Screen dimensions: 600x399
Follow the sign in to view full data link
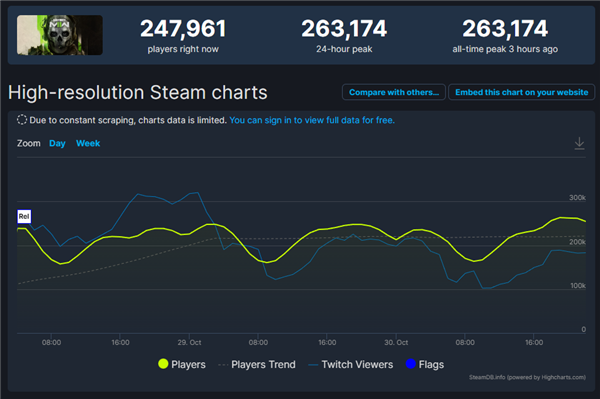tap(312, 120)
